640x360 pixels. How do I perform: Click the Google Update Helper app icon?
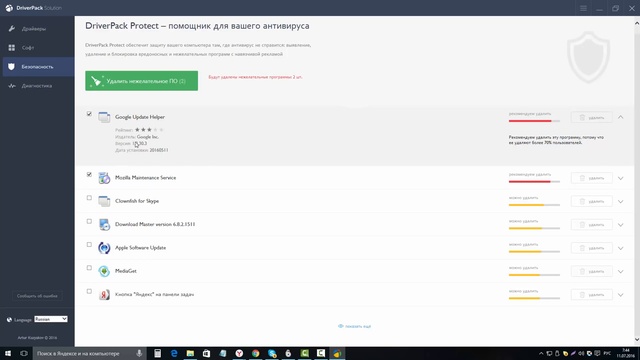(x=104, y=117)
